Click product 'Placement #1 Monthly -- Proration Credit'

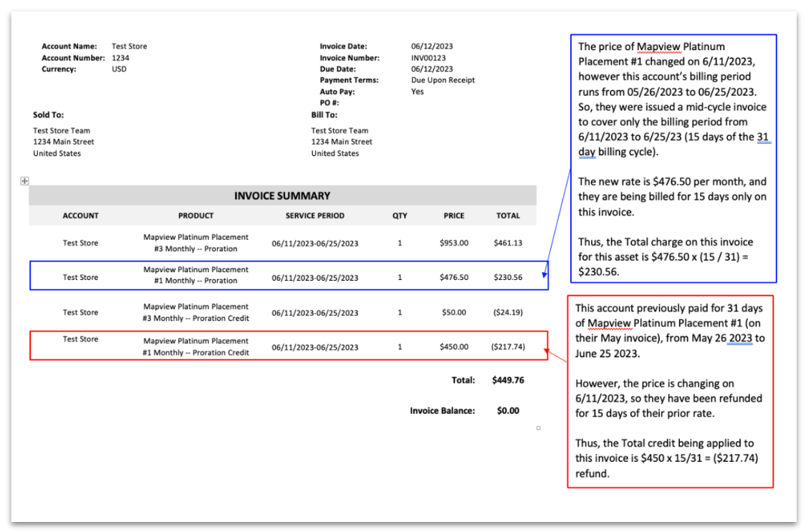(x=196, y=347)
